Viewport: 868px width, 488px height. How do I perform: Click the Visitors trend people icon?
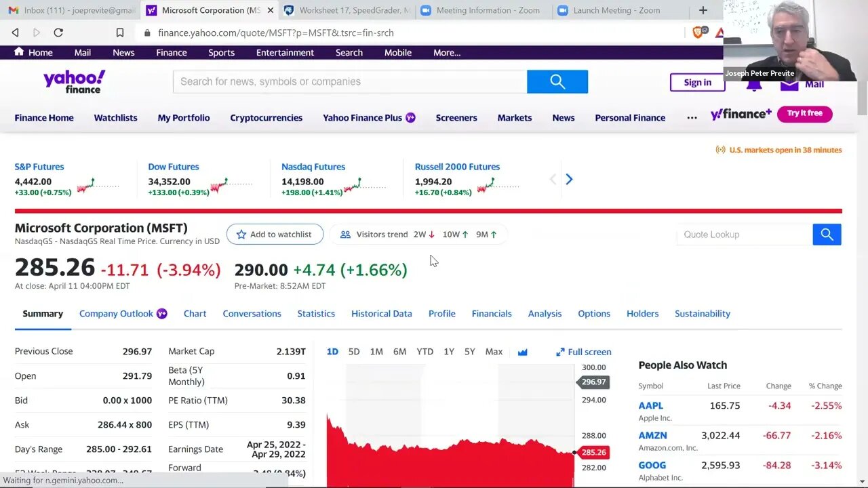point(345,235)
